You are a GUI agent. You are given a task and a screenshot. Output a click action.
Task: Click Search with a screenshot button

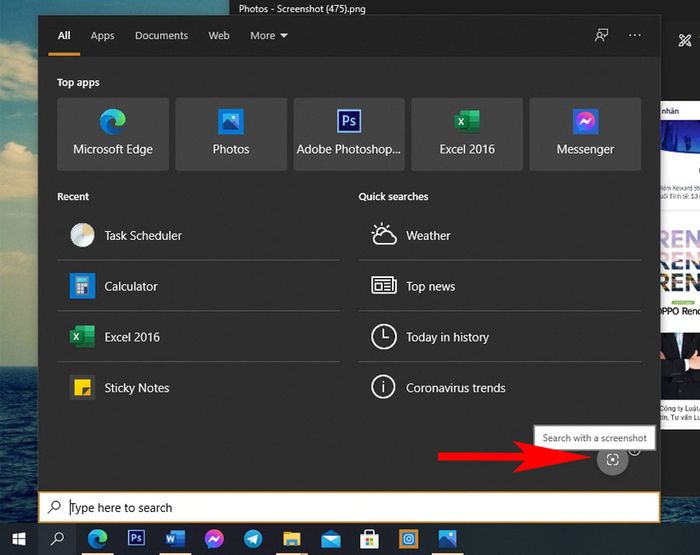click(x=612, y=459)
